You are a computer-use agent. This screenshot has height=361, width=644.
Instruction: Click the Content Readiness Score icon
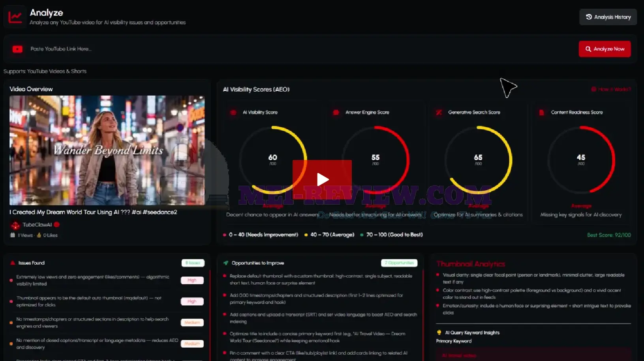pyautogui.click(x=542, y=113)
